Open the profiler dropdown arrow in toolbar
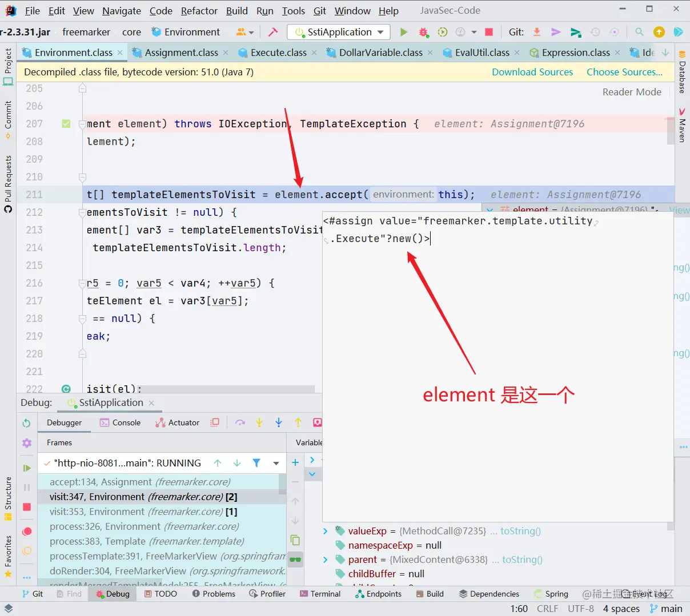This screenshot has width=690, height=616. pyautogui.click(x=474, y=32)
